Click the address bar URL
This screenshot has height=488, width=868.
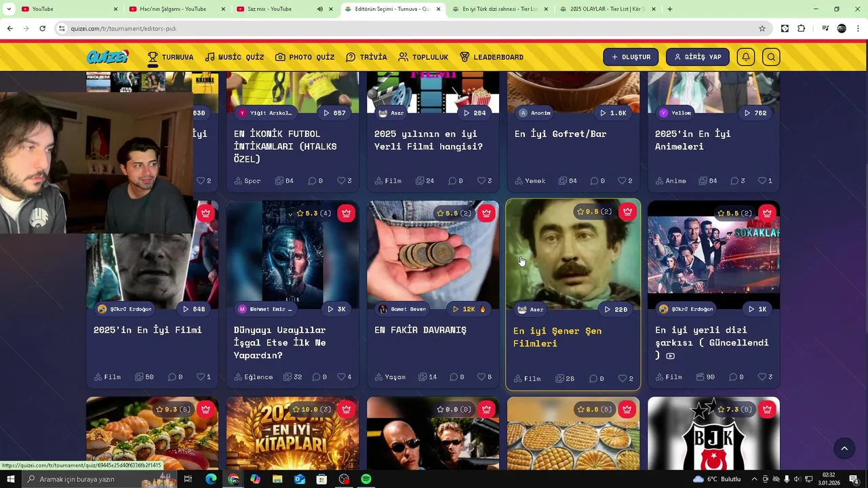(x=123, y=28)
